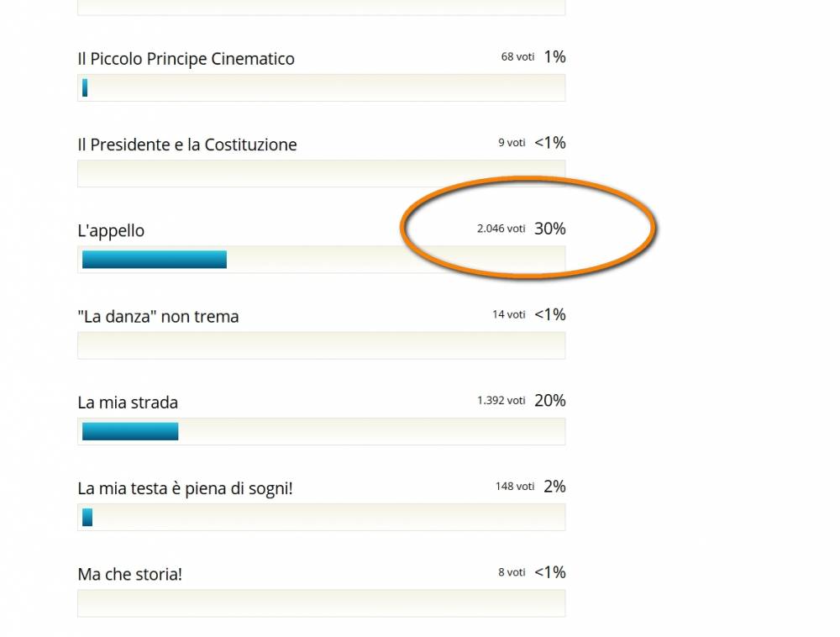Screen dimensions: 840x637
Task: Click La mia strada poll title
Action: [128, 403]
